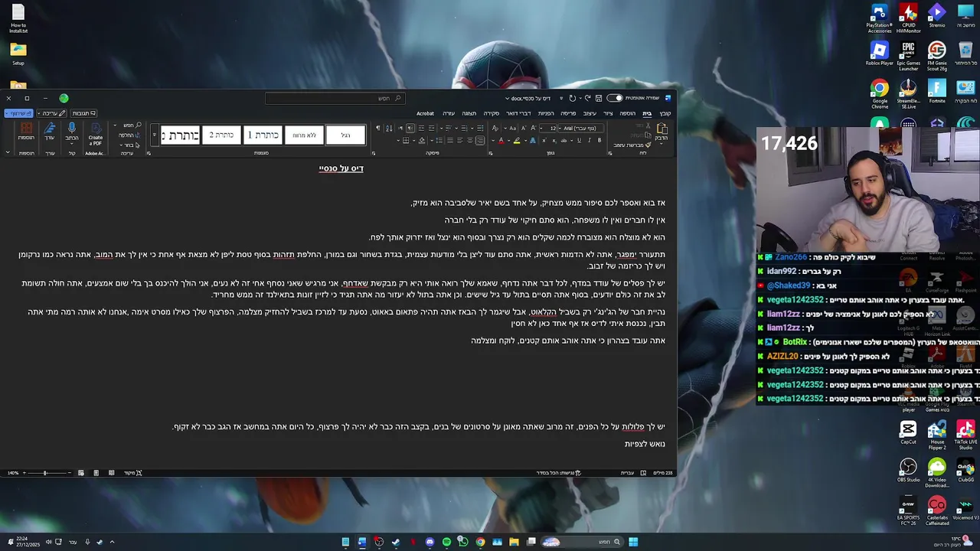Open the File tab (קובץ)

(x=665, y=113)
